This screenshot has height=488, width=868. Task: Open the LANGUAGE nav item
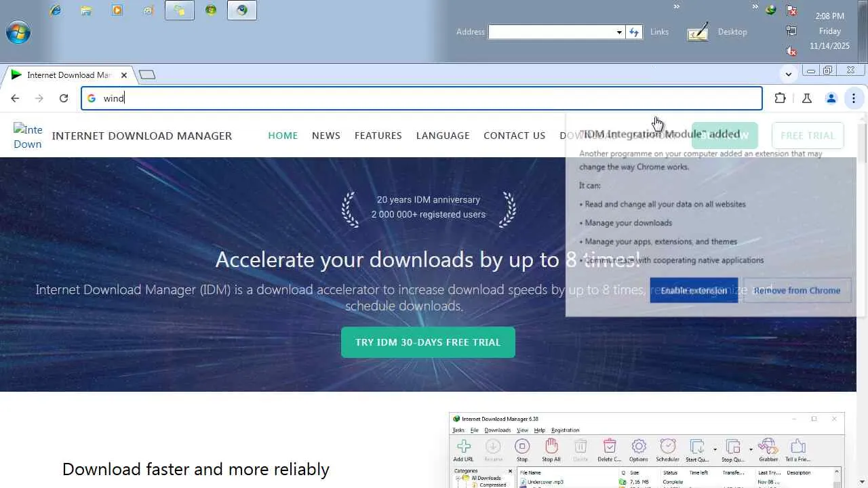443,136
